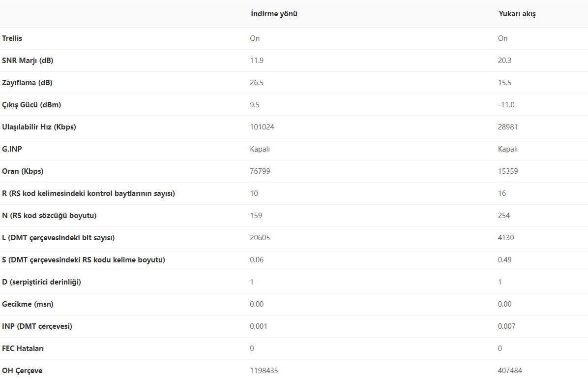
Task: Select the N (RS kod sözcüğü boyutu) label
Action: pos(49,216)
